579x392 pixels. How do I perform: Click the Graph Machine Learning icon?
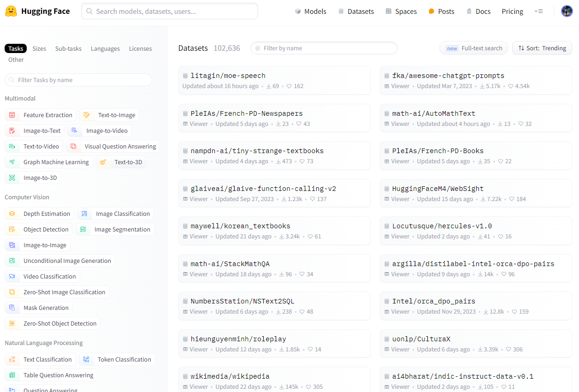(x=12, y=162)
